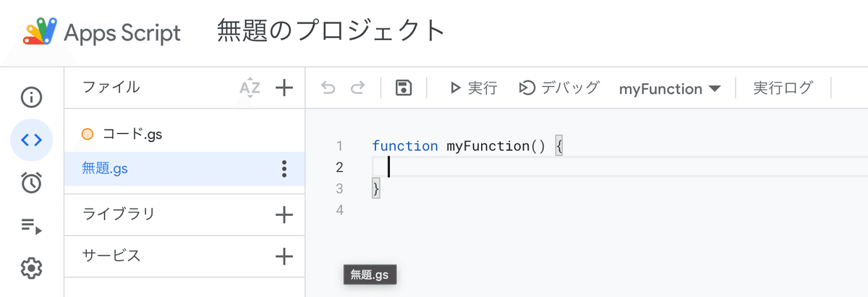The width and height of the screenshot is (868, 297).
Task: Open Project Settings gear icon
Action: click(31, 269)
